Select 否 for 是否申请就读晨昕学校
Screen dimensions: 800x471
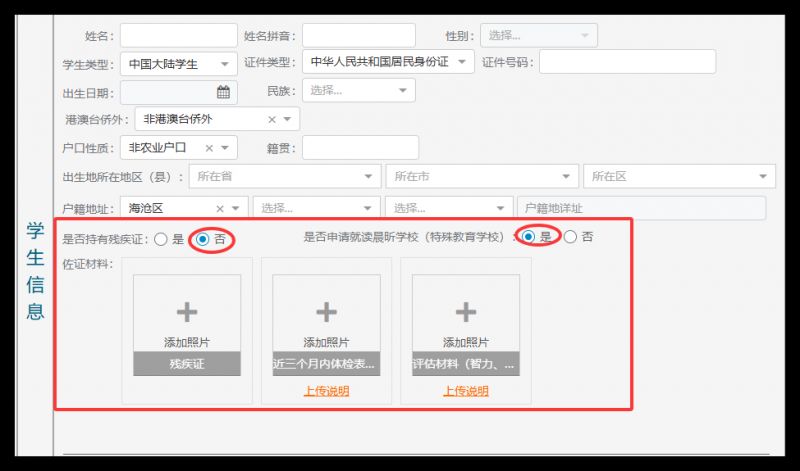570,237
